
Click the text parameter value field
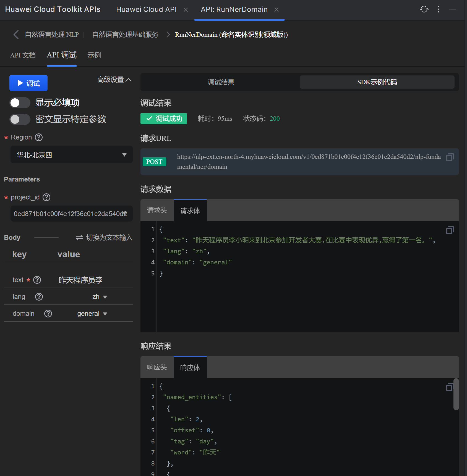coord(80,280)
